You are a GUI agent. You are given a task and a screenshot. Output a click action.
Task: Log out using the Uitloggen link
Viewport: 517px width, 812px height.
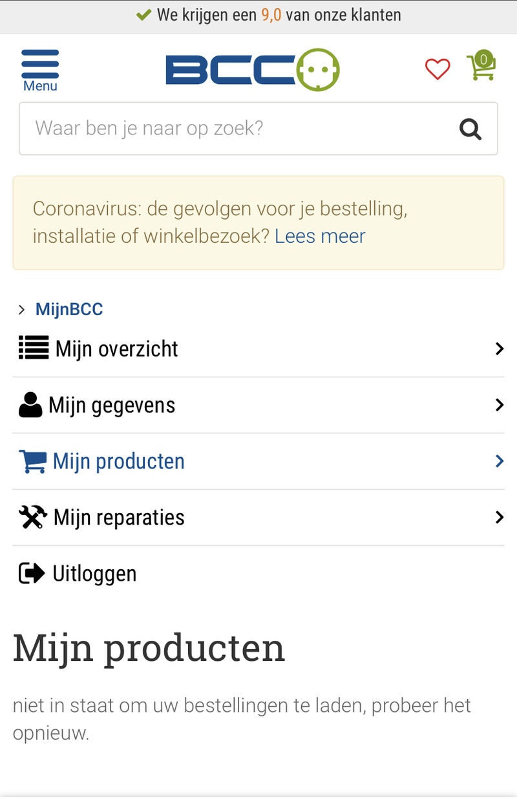(x=94, y=574)
